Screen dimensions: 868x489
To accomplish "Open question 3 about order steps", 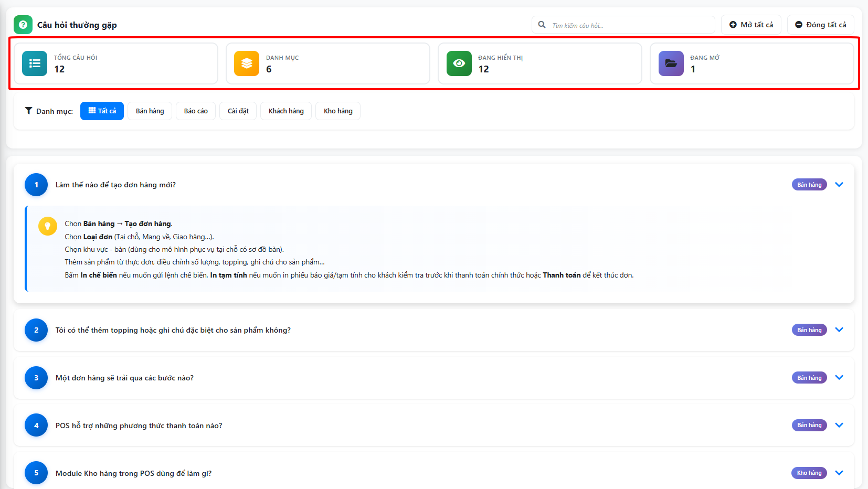I will (x=124, y=378).
